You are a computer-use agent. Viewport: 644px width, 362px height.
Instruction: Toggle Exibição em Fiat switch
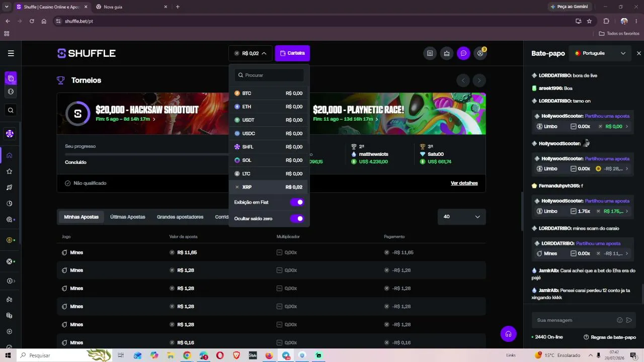(297, 202)
